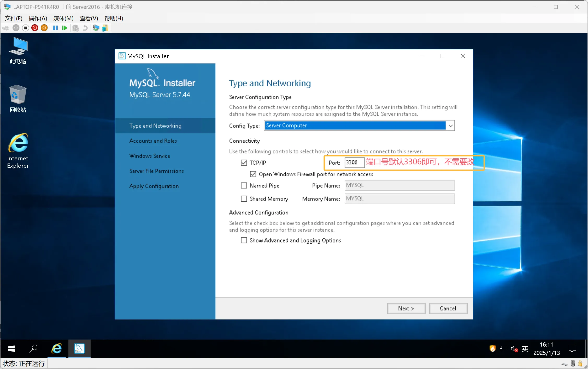Click the MySQL Installer title bar icon

coord(122,56)
